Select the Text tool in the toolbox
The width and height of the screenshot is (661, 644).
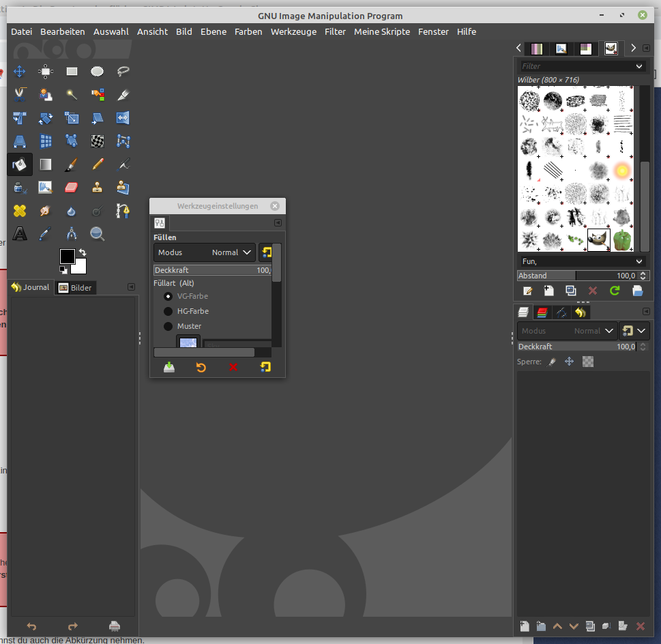pyautogui.click(x=20, y=234)
